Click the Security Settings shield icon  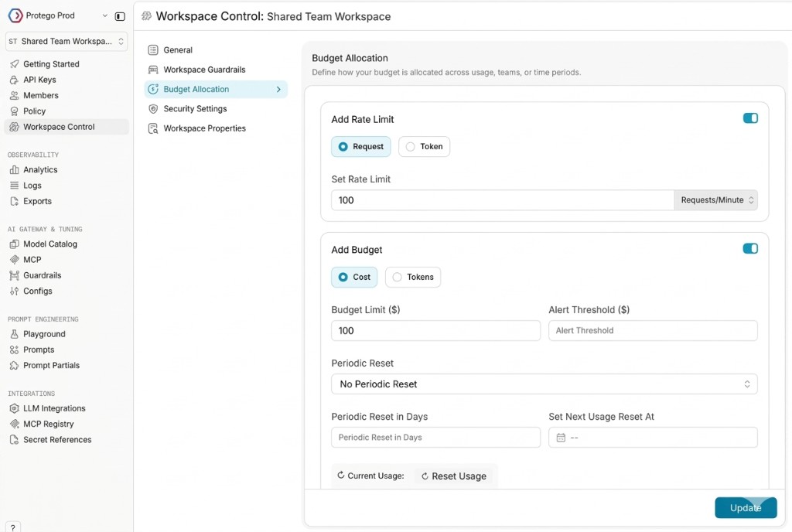point(153,109)
